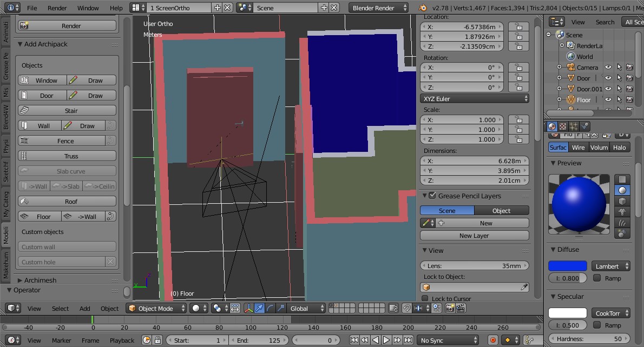
Task: Toggle Door renderability camera icon
Action: 629,78
